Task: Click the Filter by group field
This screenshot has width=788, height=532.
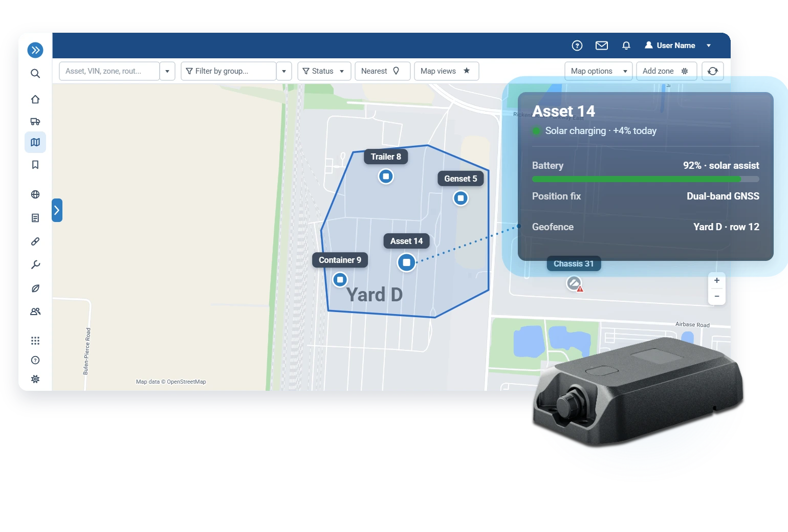Action: point(229,71)
